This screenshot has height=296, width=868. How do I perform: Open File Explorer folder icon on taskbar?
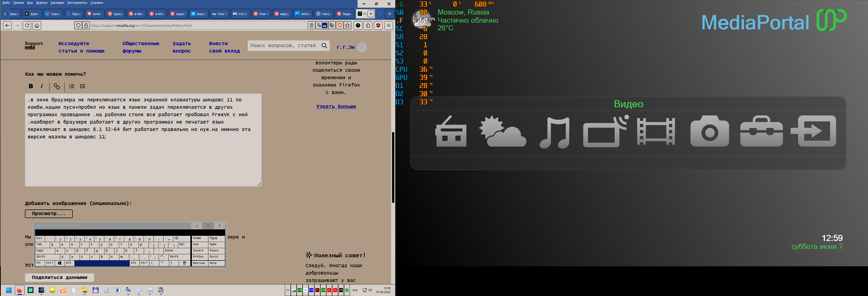[x=85, y=290]
